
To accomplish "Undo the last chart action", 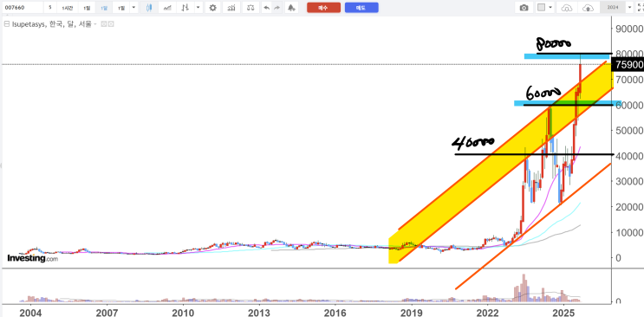I will tap(267, 8).
